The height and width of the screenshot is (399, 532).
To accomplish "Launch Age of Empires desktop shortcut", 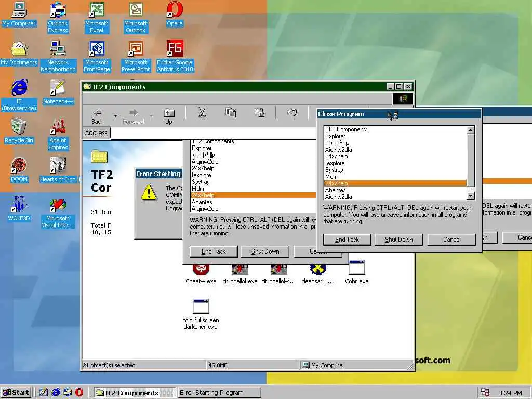I will click(58, 135).
